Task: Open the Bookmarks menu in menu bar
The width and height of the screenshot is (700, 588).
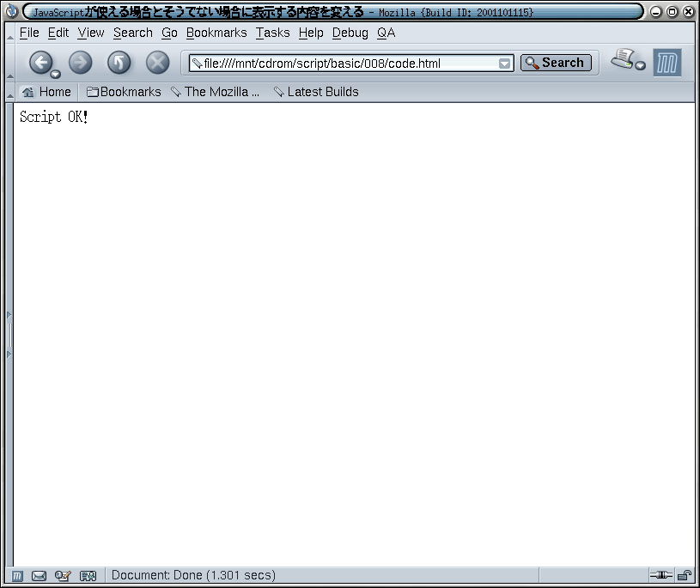Action: (x=216, y=33)
